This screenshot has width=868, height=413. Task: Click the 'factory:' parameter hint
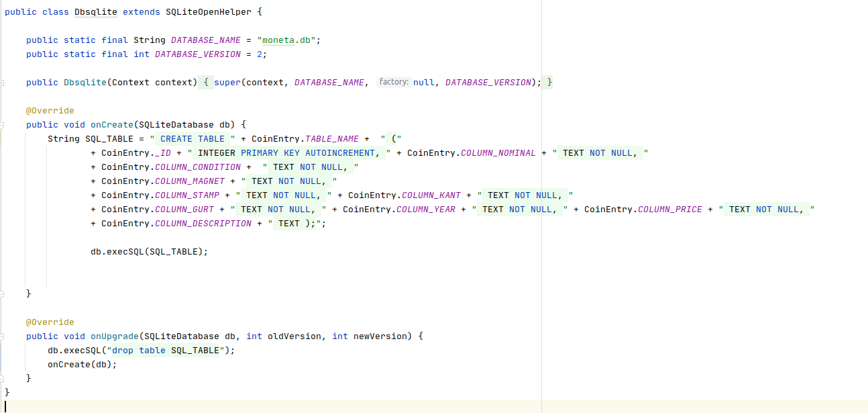pyautogui.click(x=394, y=82)
